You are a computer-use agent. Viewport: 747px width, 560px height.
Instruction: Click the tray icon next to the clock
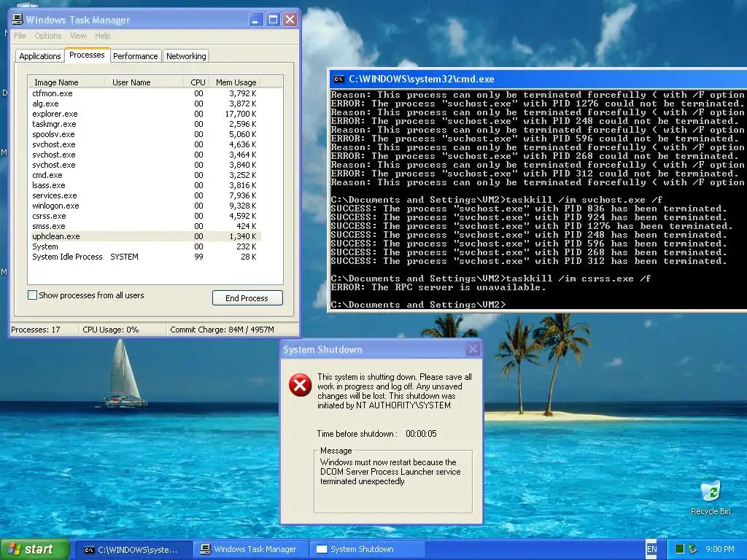[693, 549]
